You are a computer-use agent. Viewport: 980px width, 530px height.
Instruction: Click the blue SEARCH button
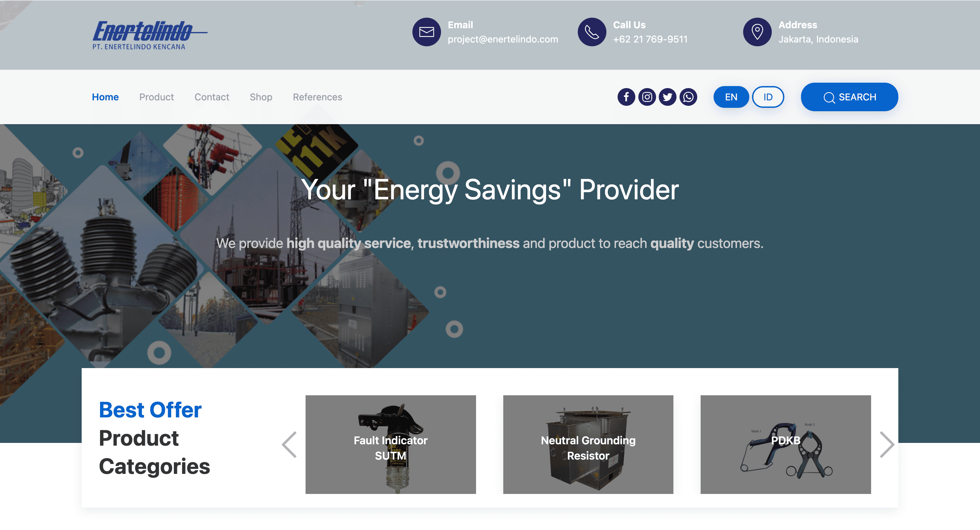(850, 97)
